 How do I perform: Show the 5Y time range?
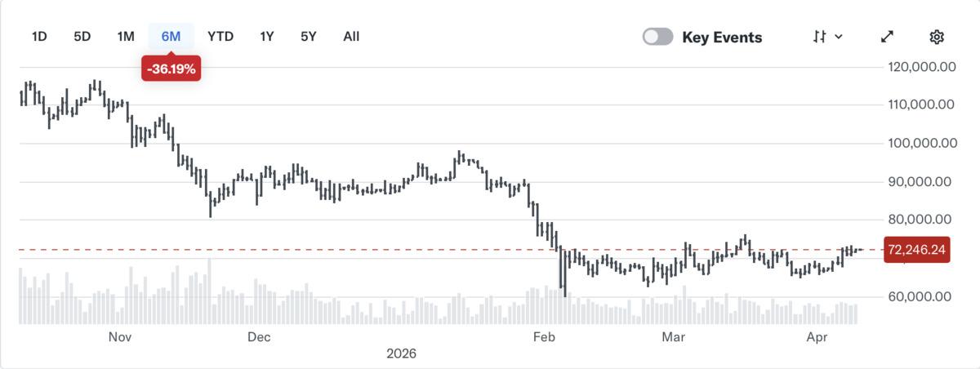[308, 36]
